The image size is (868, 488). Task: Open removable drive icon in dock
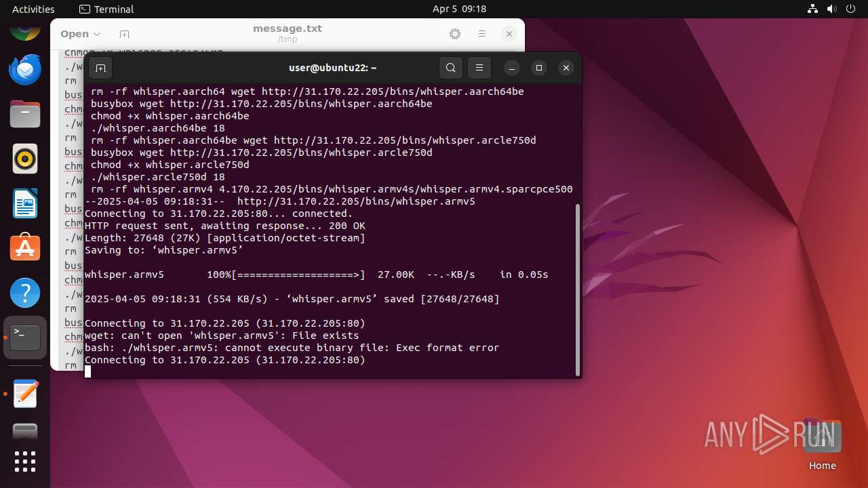(25, 431)
